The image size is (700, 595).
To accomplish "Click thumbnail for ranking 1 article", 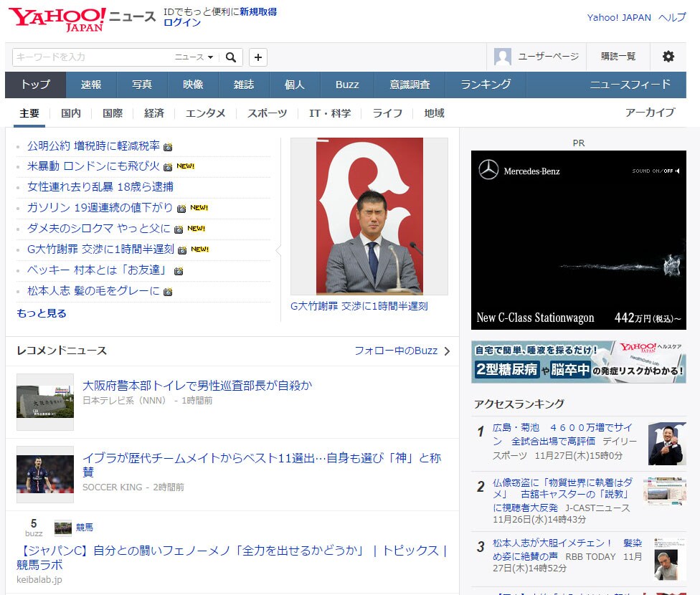I will point(667,444).
